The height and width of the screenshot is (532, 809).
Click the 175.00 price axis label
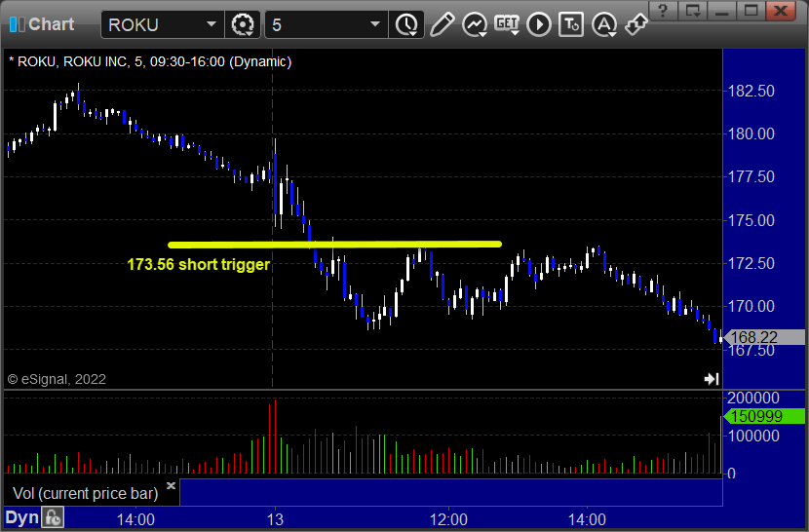pyautogui.click(x=751, y=220)
